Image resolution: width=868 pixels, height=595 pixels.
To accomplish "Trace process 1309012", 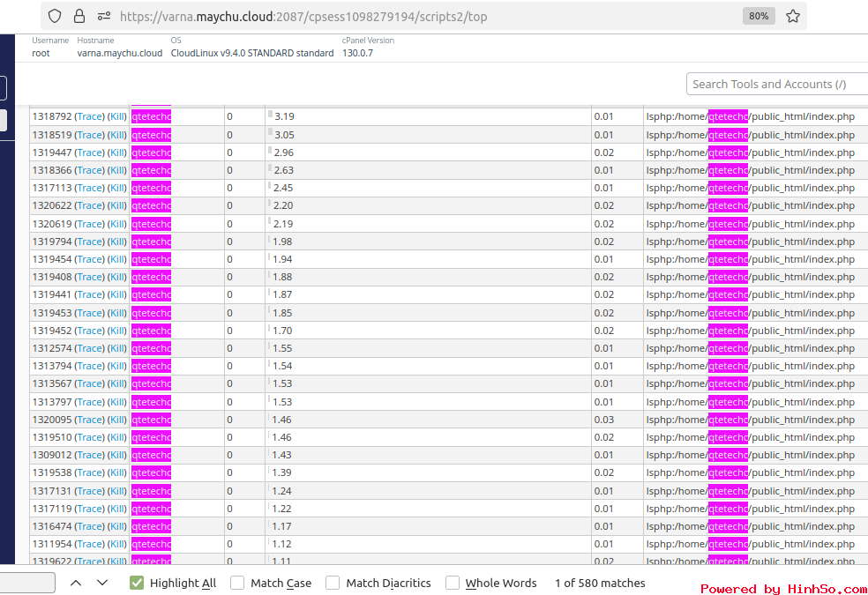I will click(x=89, y=455).
